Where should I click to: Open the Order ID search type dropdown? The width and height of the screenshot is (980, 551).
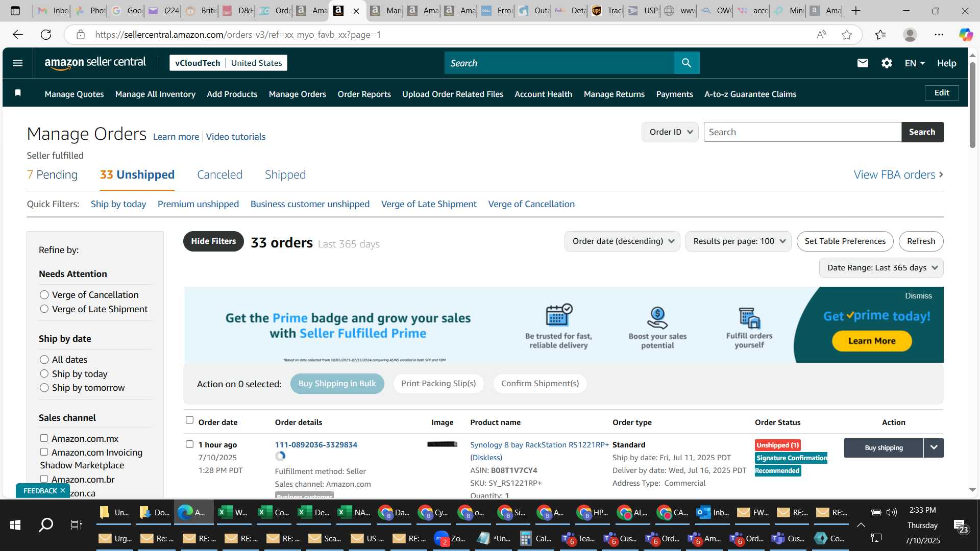pos(670,132)
